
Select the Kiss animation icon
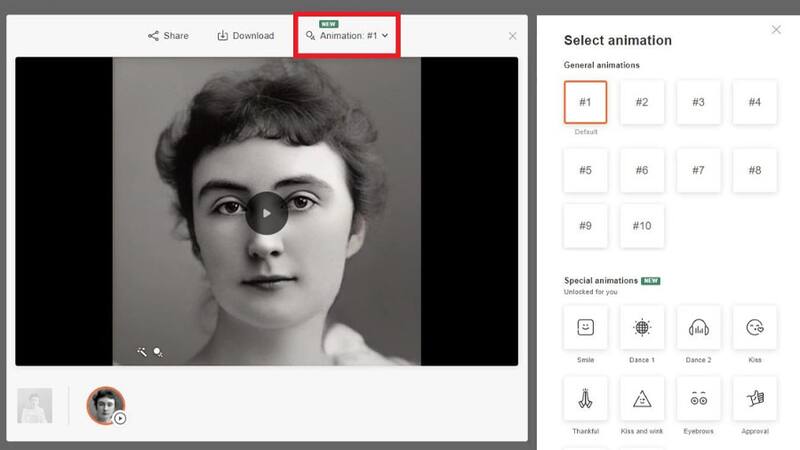754,327
